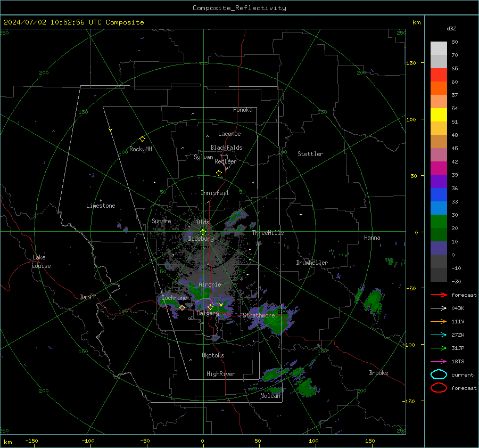Screen dimensions: 479x448
Task: Click the dBZ legend heading
Action: point(451,28)
